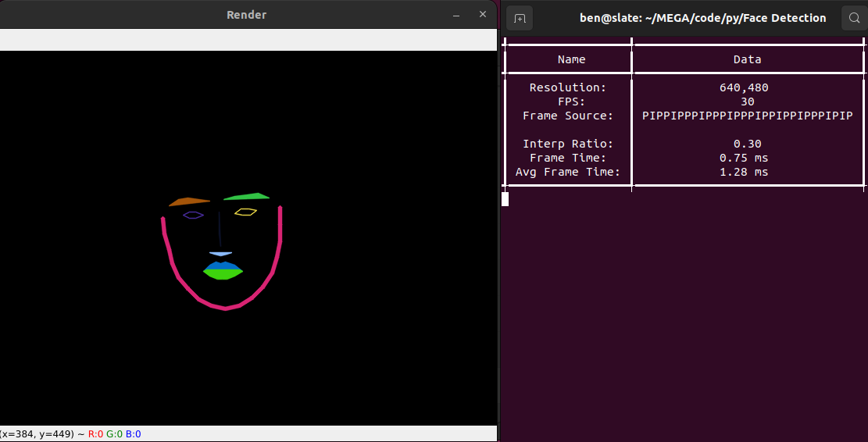
Task: Click the Frame Source PIP sequence
Action: pyautogui.click(x=747, y=116)
